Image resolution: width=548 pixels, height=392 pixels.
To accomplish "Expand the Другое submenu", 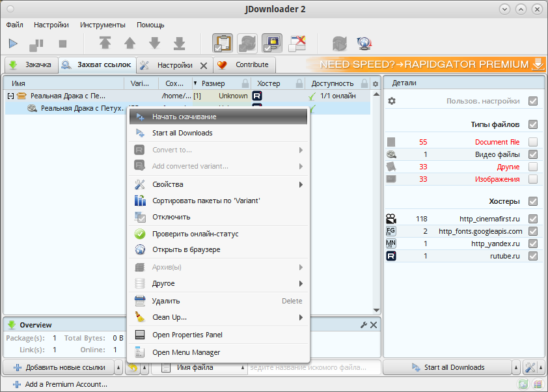I will (x=218, y=284).
